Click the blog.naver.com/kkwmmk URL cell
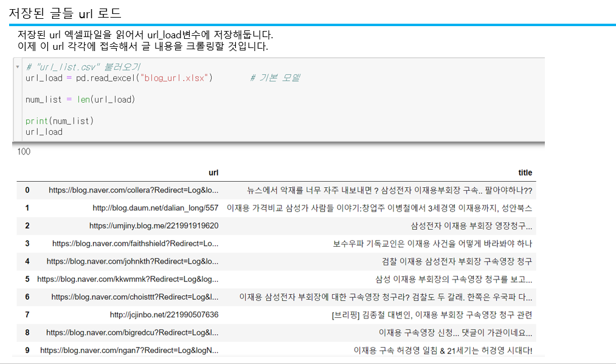The image size is (616, 364). (x=128, y=279)
